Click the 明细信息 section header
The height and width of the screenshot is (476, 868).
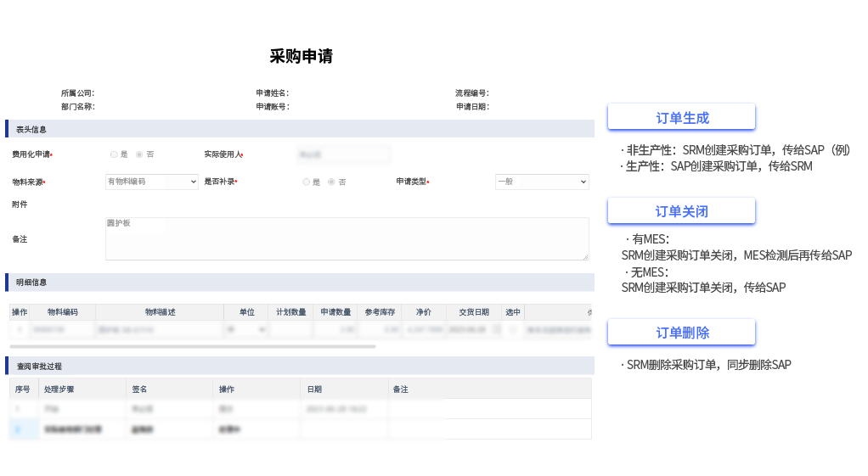(x=31, y=282)
